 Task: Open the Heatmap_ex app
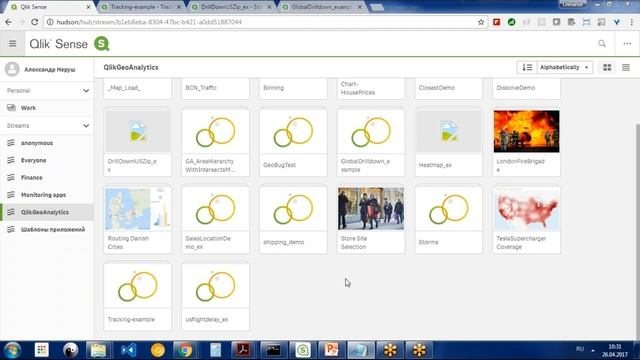449,142
